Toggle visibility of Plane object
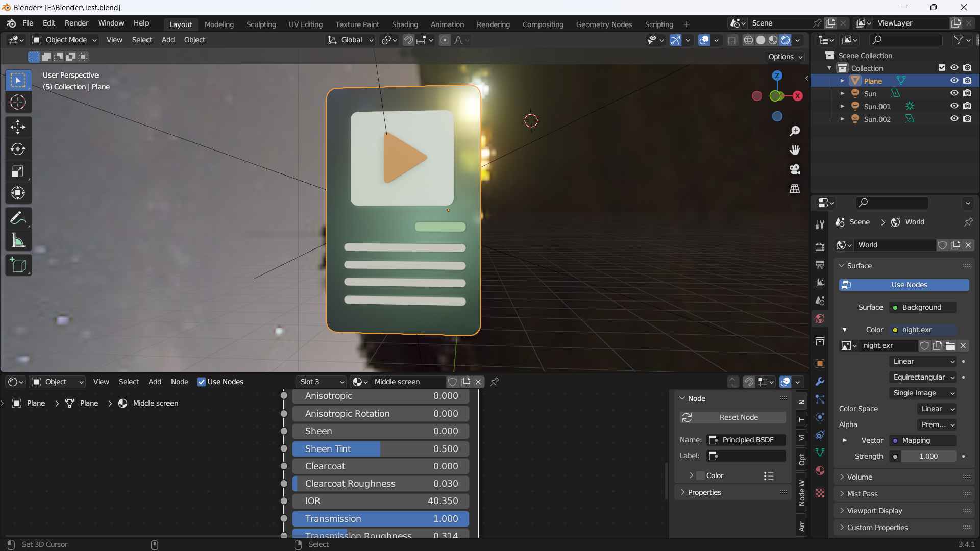This screenshot has width=980, height=551. (x=954, y=80)
